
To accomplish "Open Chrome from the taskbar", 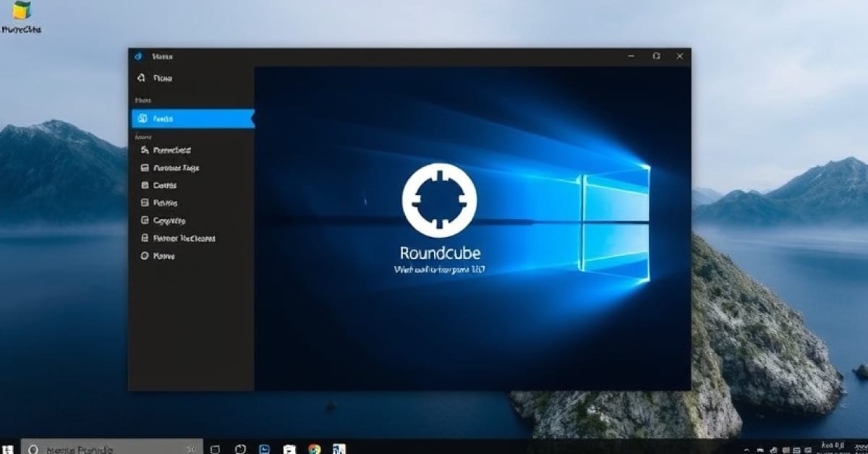I will point(313,447).
